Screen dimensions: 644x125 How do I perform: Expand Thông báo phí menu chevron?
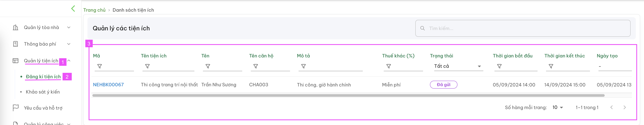[69, 44]
